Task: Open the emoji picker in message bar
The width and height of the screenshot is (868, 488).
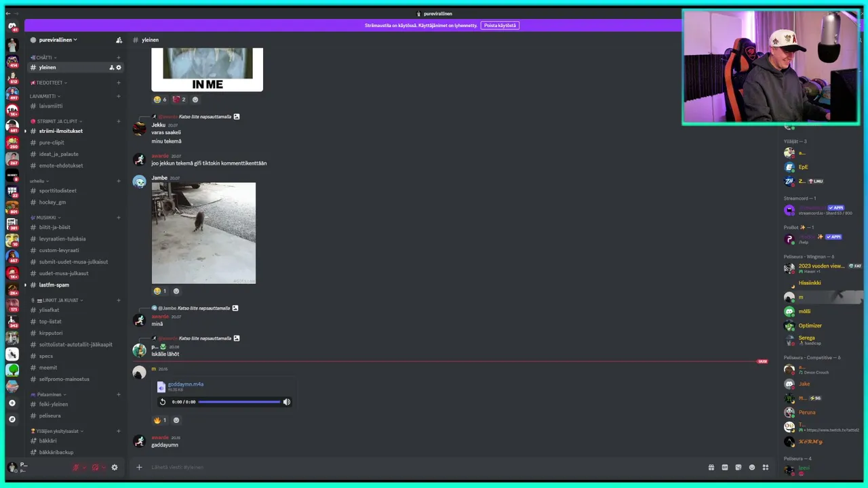Action: [752, 467]
